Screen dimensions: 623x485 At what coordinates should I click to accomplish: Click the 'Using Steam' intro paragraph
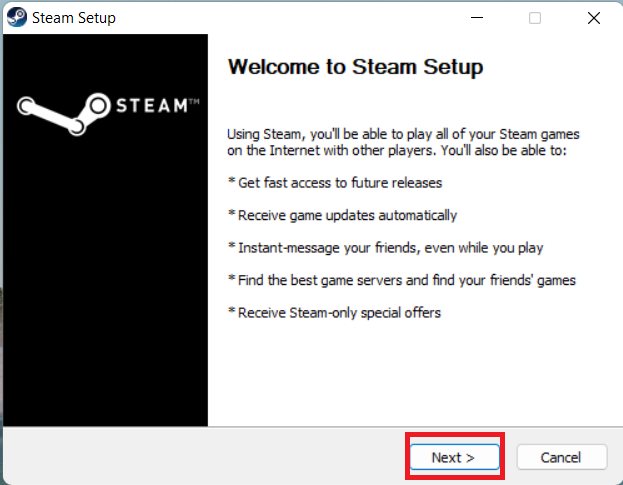coord(404,141)
